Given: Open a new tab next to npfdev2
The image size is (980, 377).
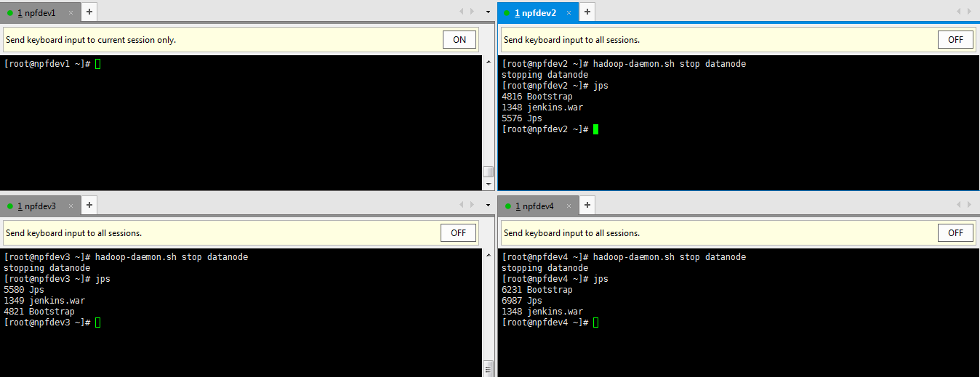Looking at the screenshot, I should [587, 12].
